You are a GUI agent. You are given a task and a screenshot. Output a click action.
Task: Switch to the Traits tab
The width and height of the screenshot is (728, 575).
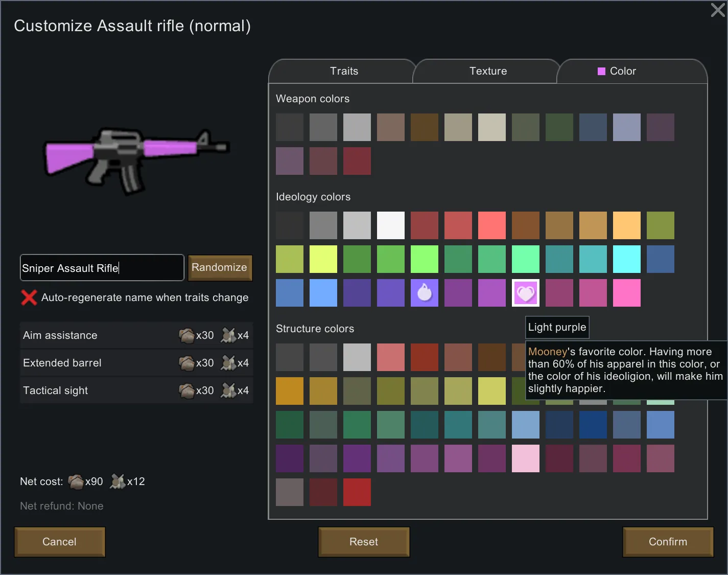(x=344, y=71)
